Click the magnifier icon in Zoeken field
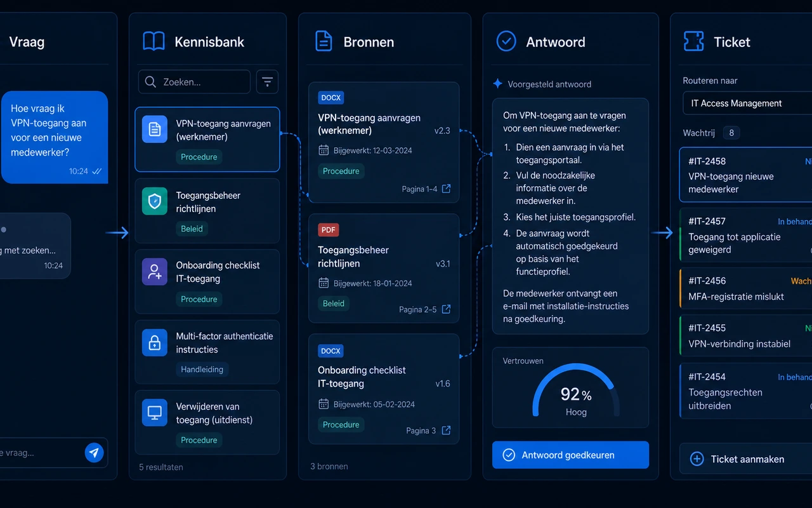This screenshot has width=812, height=508. point(150,82)
